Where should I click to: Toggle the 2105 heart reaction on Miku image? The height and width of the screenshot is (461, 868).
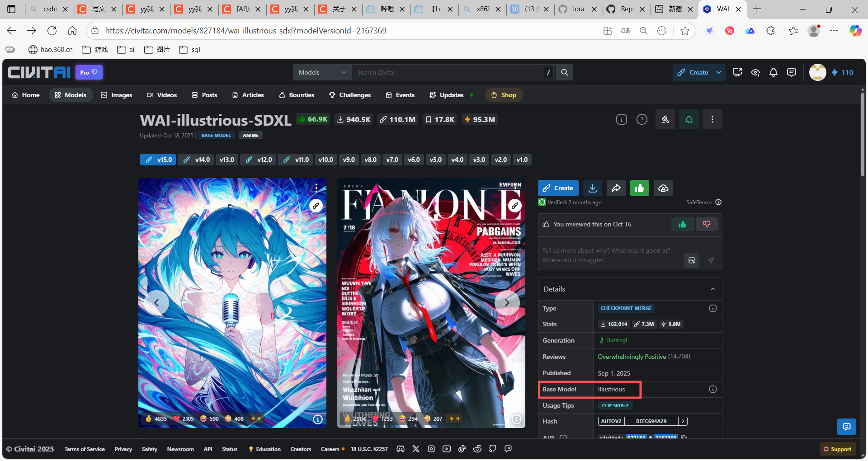184,419
